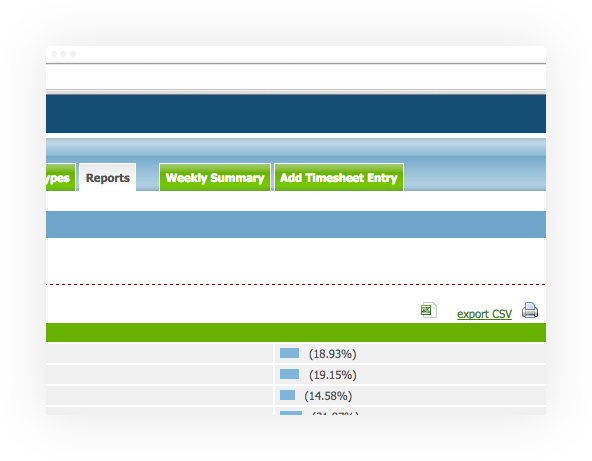Image resolution: width=592 pixels, height=461 pixels.
Task: Click the left cell of the 18.93% row
Action: click(159, 353)
